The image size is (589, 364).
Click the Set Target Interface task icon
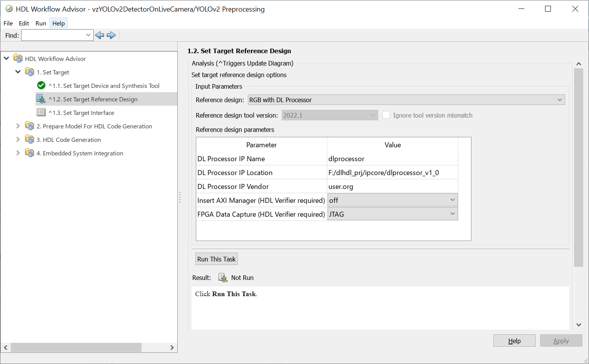point(41,113)
